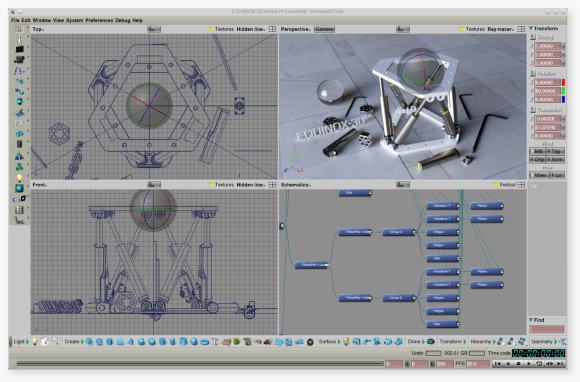This screenshot has height=382, width=580.
Task: Click the dark oval icon in Clone toolbar
Action: click(431, 341)
